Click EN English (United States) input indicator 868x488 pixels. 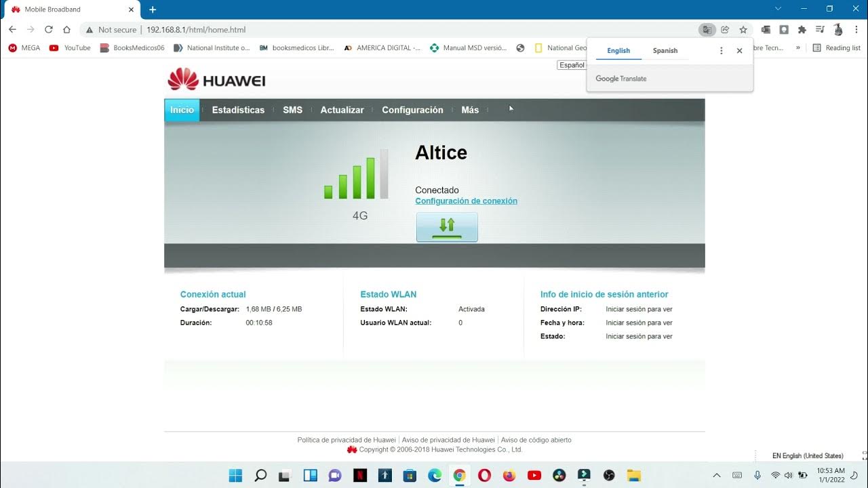[808, 456]
